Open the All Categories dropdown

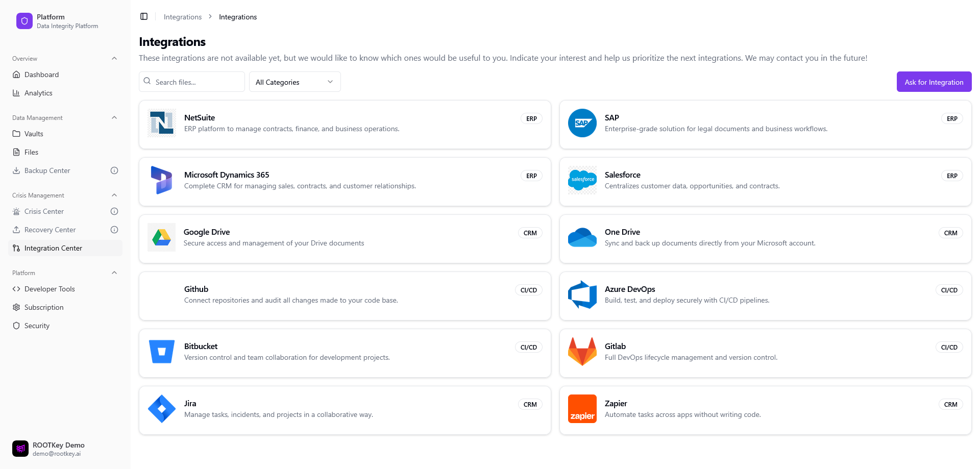[x=295, y=82]
